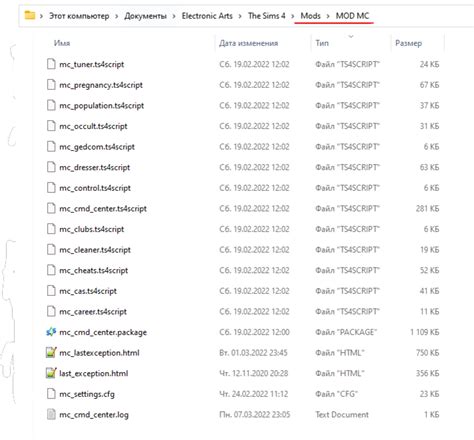
Task: Go to Mods breadcrumb folder
Action: [310, 16]
